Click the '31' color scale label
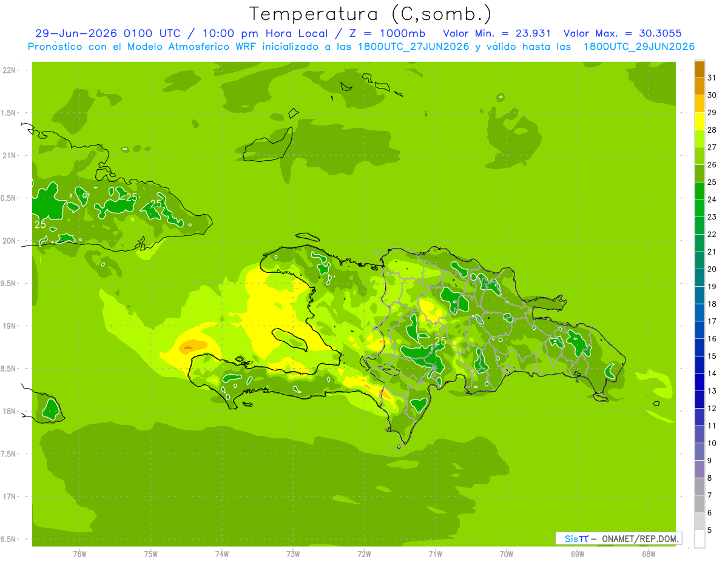The image size is (728, 562). pos(712,78)
